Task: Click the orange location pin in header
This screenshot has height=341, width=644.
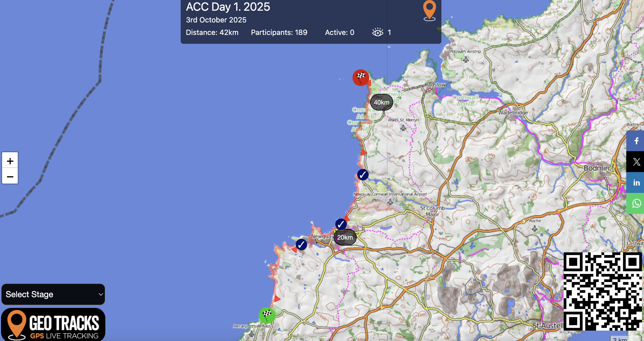Action: (429, 10)
